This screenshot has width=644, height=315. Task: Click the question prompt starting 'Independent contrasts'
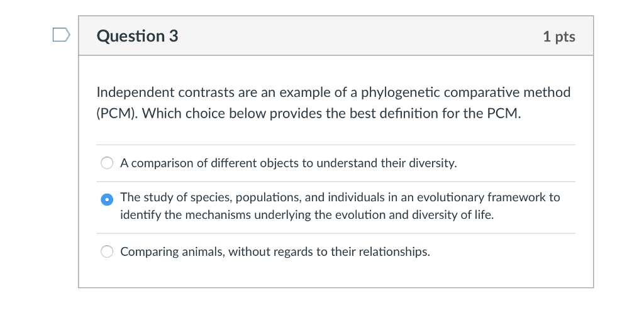(x=333, y=102)
